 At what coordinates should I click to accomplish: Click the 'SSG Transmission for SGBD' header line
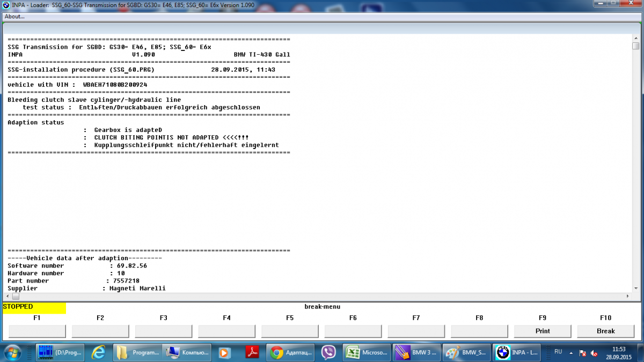tap(109, 47)
